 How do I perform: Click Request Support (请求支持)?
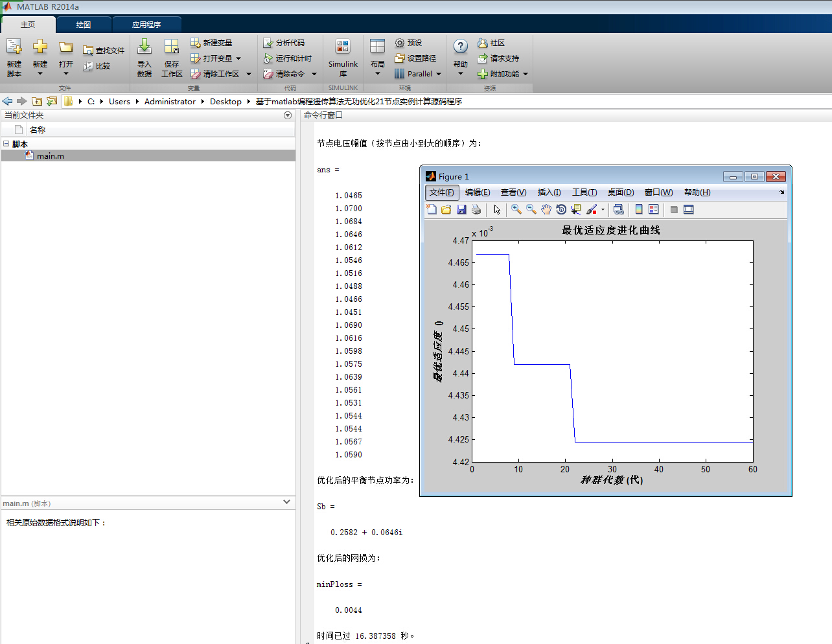click(x=498, y=58)
